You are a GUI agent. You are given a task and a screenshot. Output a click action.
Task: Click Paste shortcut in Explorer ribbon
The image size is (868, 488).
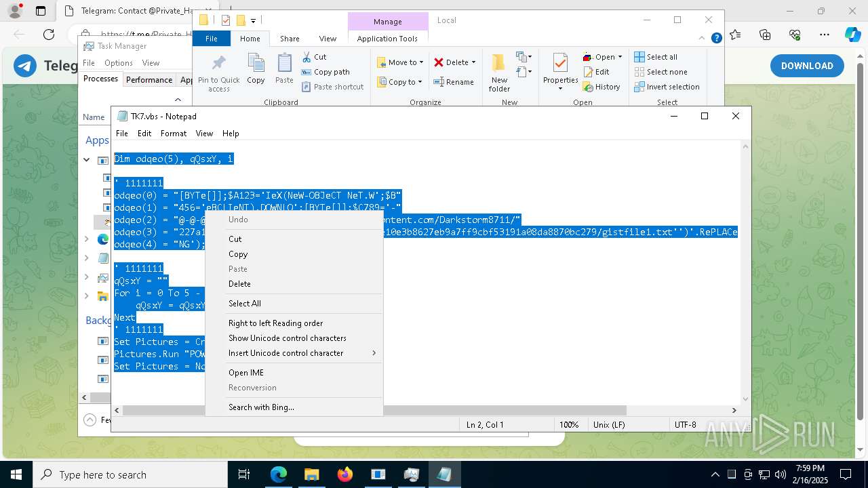coord(332,87)
